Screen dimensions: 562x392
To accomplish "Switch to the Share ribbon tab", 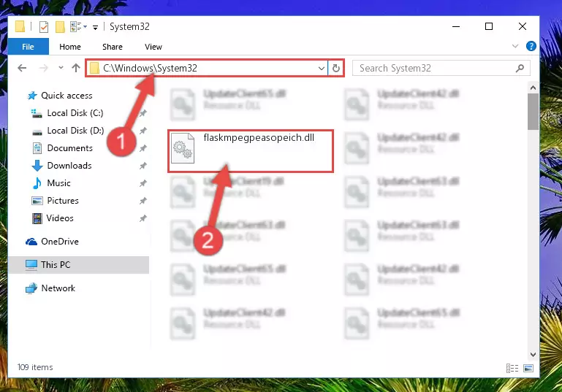I will click(113, 47).
